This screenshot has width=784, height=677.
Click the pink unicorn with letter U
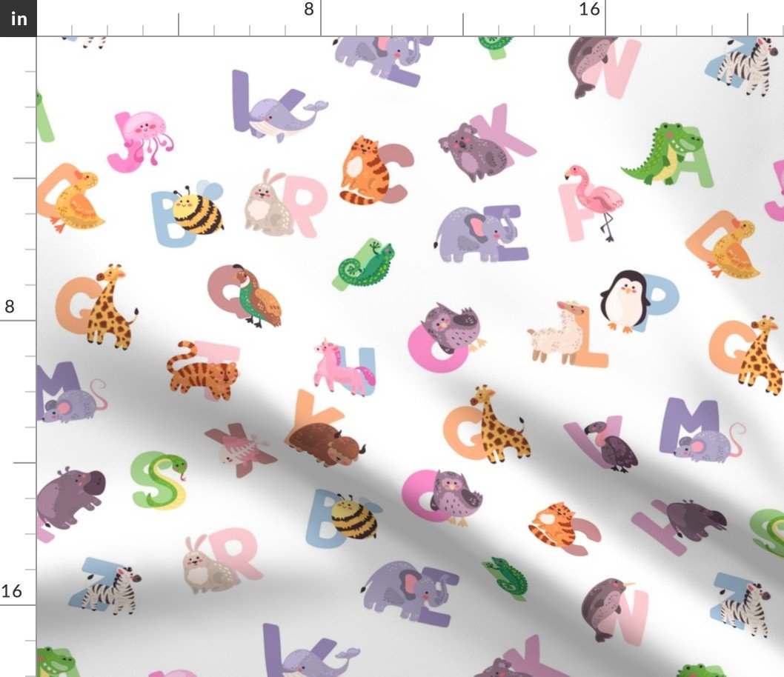coord(343,367)
